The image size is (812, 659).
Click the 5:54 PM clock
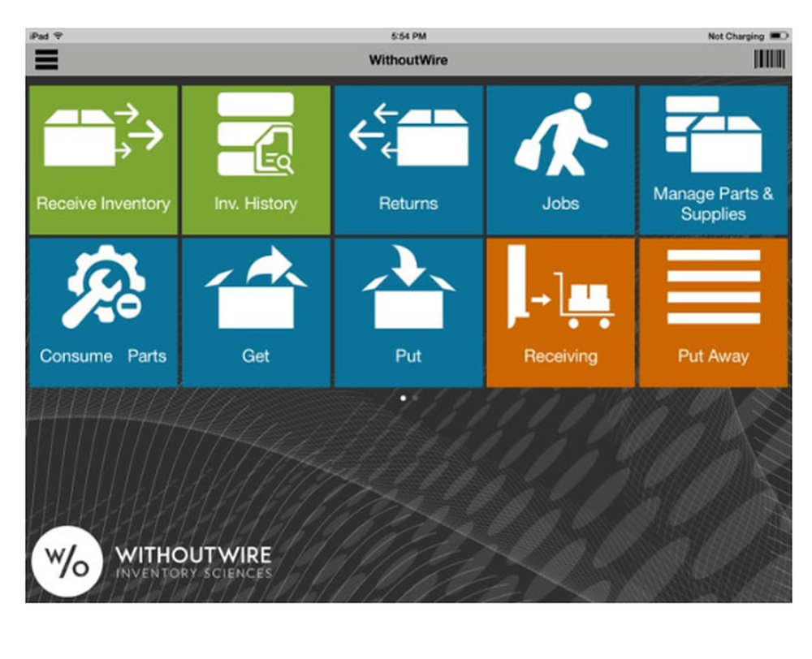point(408,36)
